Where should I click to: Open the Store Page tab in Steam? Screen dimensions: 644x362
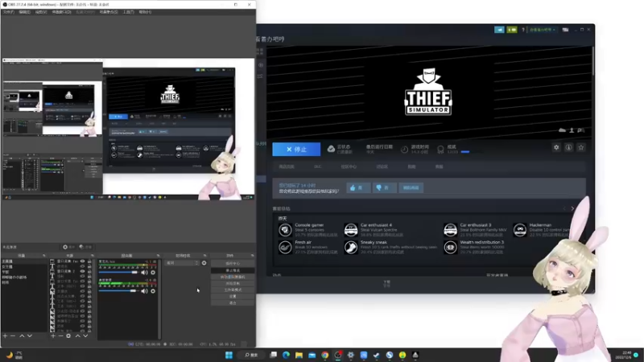pyautogui.click(x=287, y=167)
